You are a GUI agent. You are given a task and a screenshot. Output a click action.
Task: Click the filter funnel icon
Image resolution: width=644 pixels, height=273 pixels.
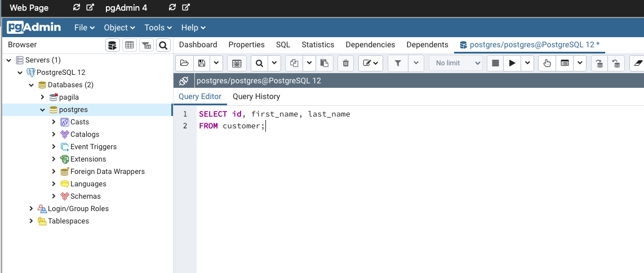(398, 63)
